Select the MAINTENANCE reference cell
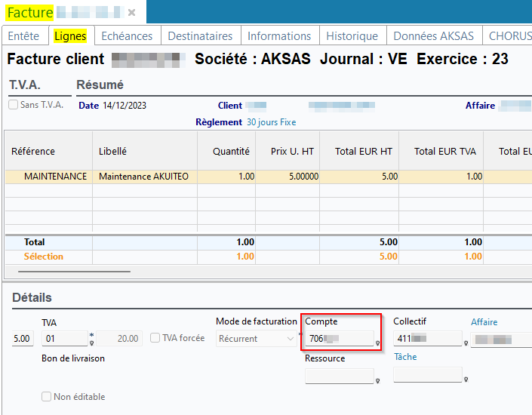Viewport: 532px width, 415px height. 49,177
